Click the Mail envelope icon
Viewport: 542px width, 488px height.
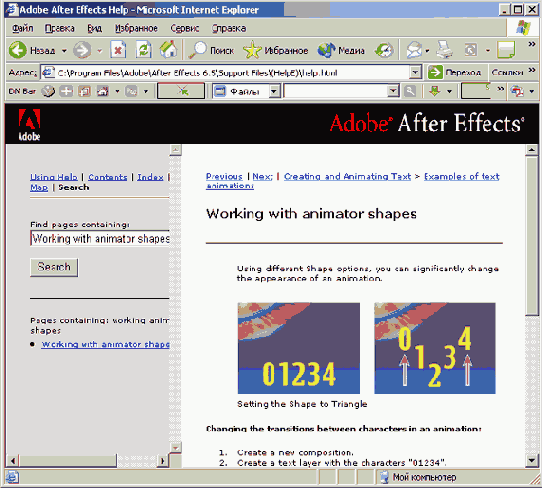click(x=414, y=50)
